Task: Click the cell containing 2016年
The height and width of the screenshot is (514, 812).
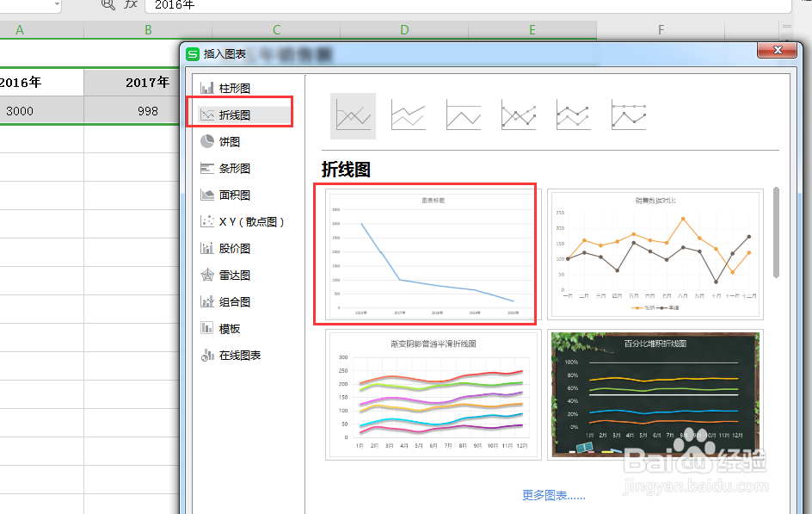Action: (41, 83)
